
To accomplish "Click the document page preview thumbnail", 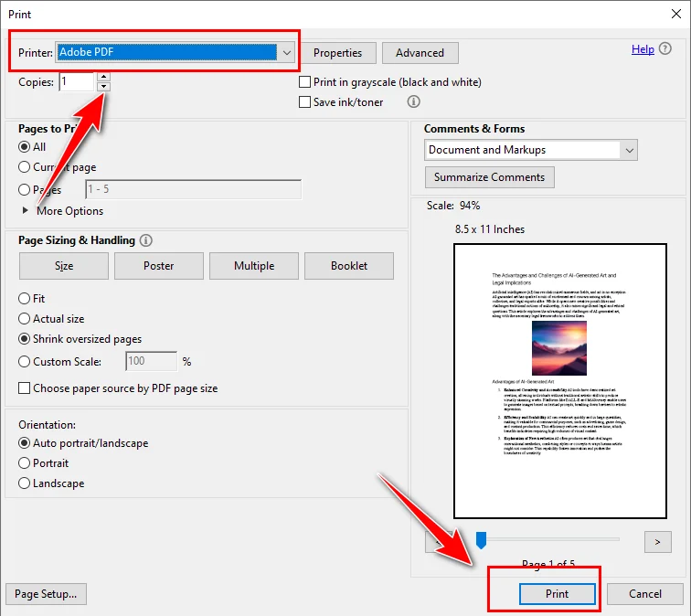I will point(560,381).
